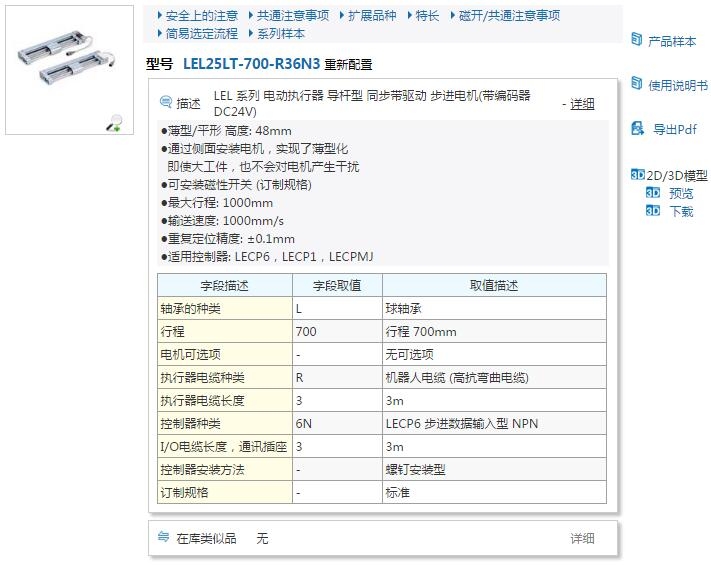Expand 详细 in the 在库类似品 bar
The image size is (711, 566).
pyautogui.click(x=582, y=538)
